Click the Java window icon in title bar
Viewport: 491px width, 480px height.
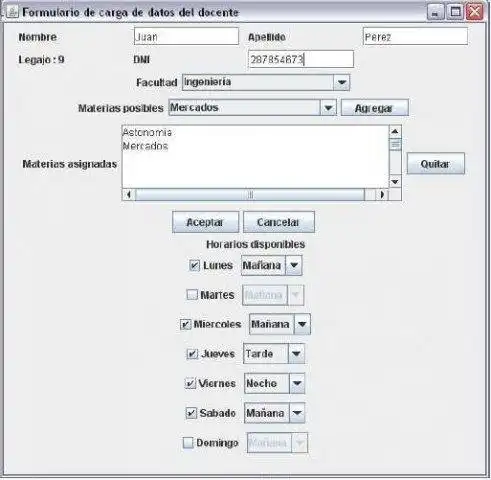click(12, 12)
